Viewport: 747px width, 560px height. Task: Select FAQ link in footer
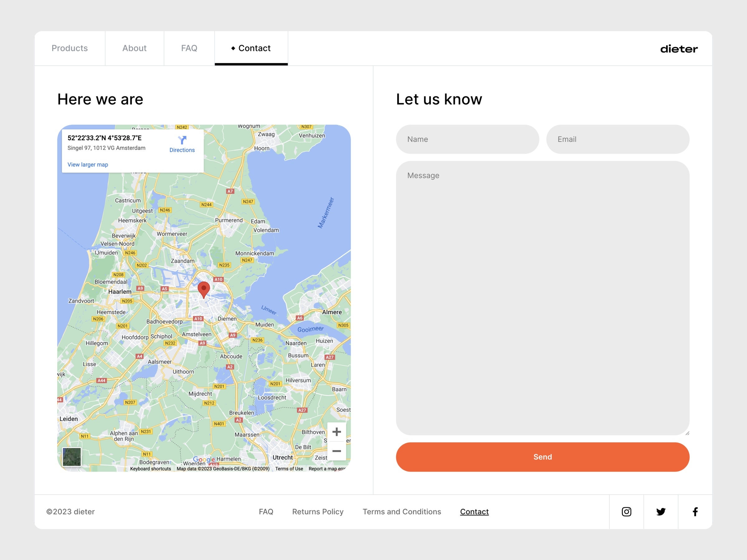[x=266, y=512]
